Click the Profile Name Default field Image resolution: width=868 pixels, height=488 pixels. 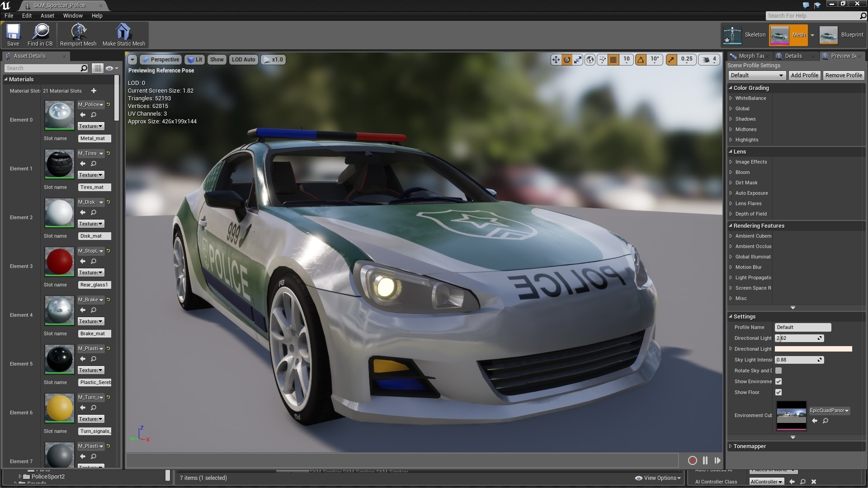coord(802,327)
